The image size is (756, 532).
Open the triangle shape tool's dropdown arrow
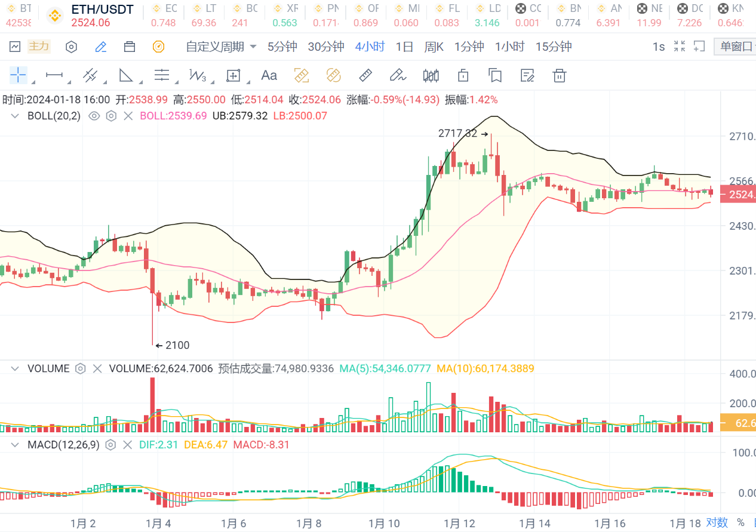pyautogui.click(x=140, y=81)
